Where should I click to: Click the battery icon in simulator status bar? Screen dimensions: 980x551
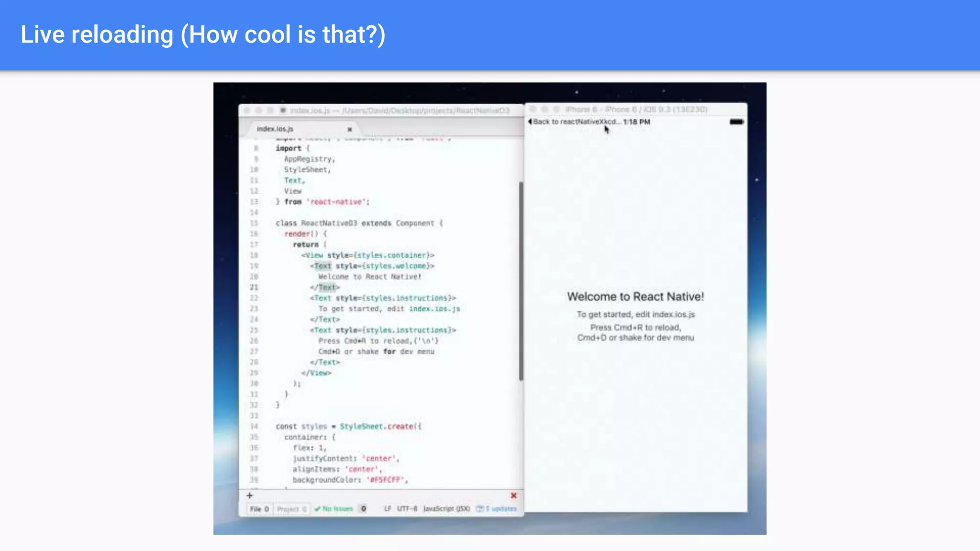[x=736, y=122]
